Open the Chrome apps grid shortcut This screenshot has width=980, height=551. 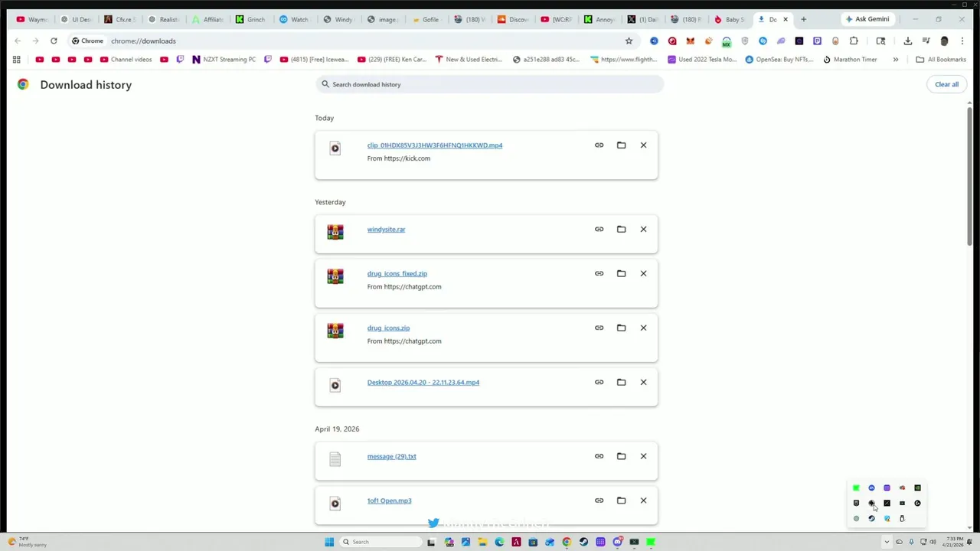click(16, 59)
